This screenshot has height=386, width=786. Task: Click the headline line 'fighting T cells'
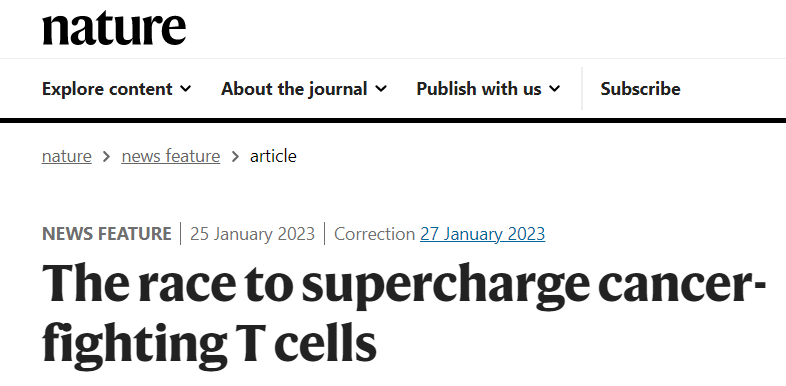[x=209, y=343]
